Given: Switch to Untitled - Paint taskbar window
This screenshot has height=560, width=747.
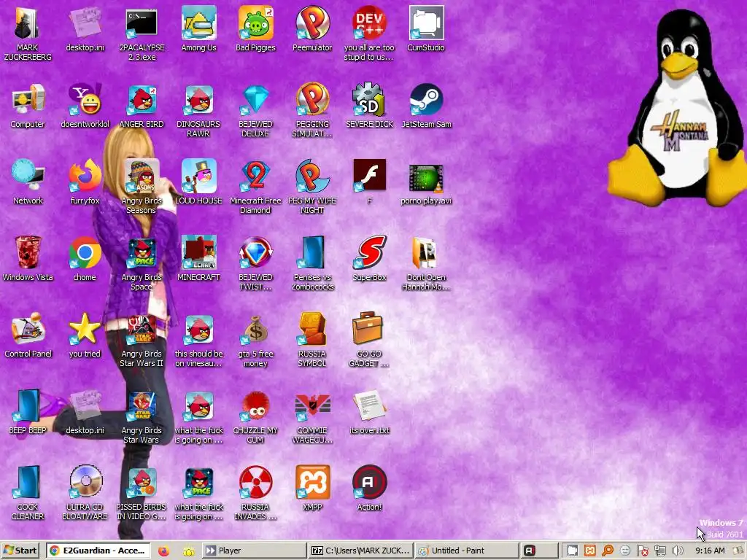Looking at the screenshot, I should pyautogui.click(x=466, y=551).
